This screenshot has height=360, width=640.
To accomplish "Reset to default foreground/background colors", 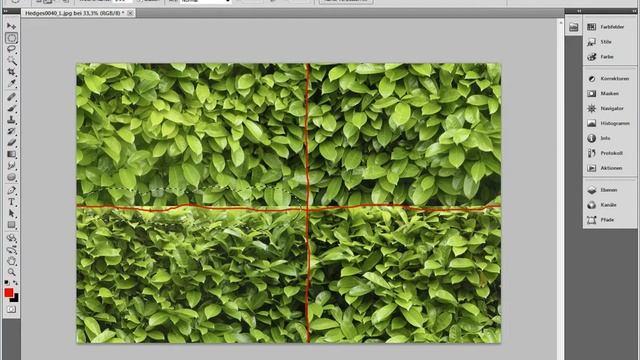I will click(7, 282).
